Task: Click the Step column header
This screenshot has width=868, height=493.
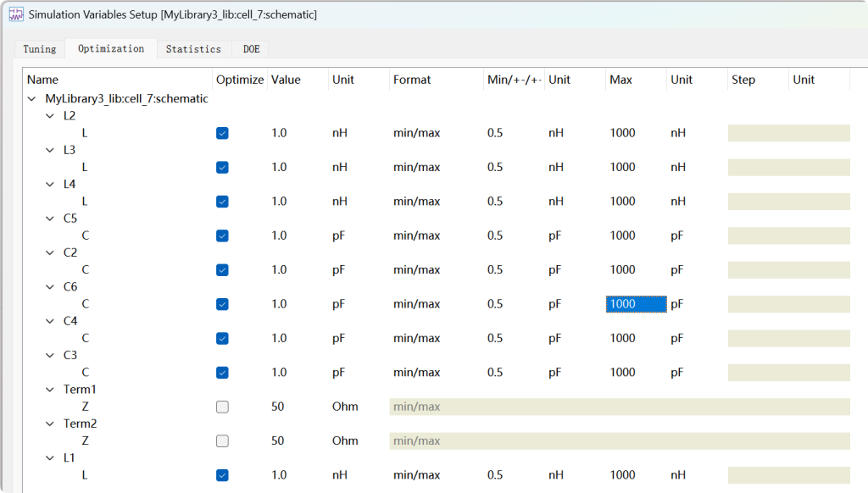Action: pos(758,80)
